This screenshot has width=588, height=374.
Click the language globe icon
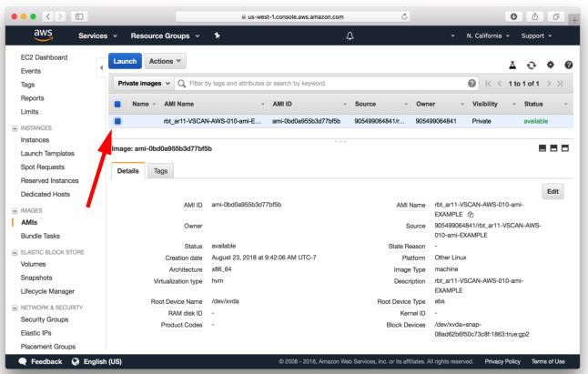76,361
